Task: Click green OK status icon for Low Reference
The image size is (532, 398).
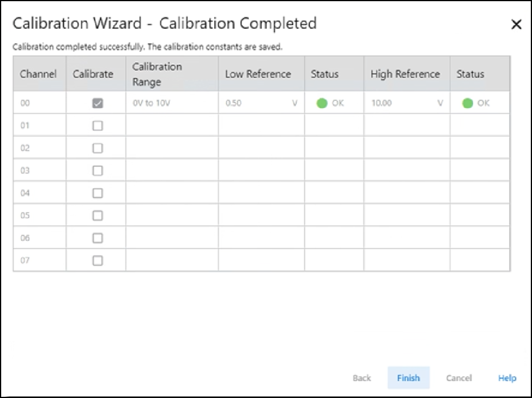Action: (322, 103)
